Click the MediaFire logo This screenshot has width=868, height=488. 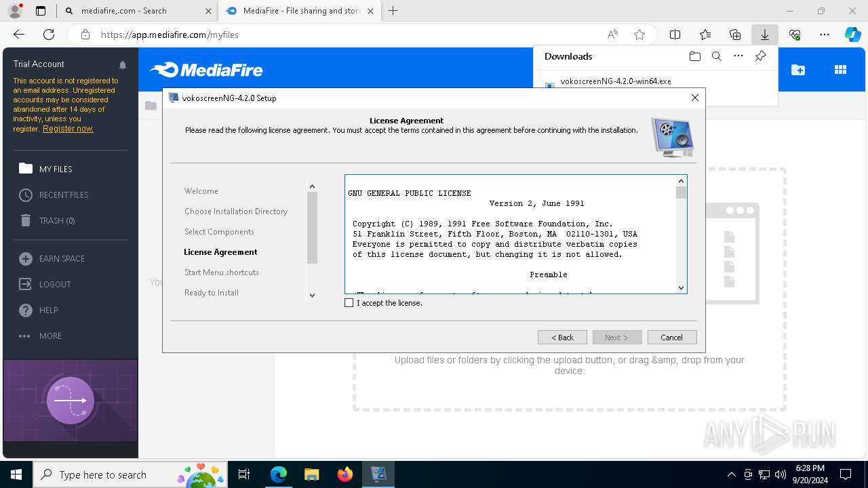(x=206, y=70)
